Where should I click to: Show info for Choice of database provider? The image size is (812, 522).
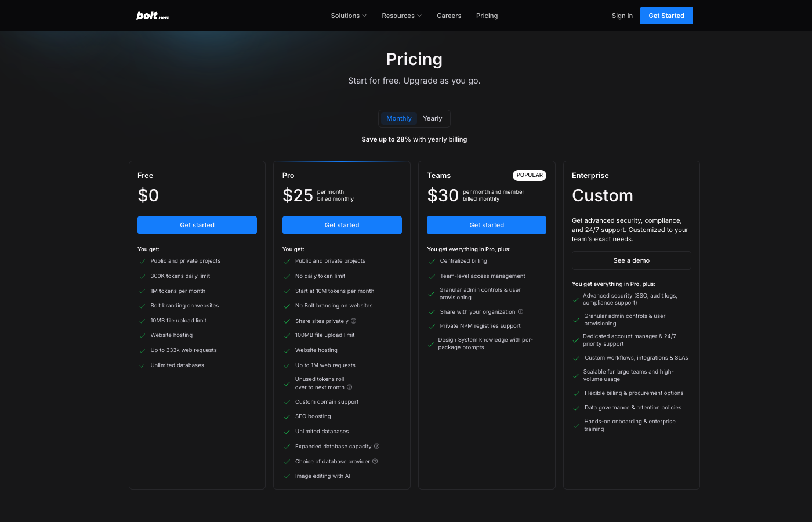pos(375,461)
